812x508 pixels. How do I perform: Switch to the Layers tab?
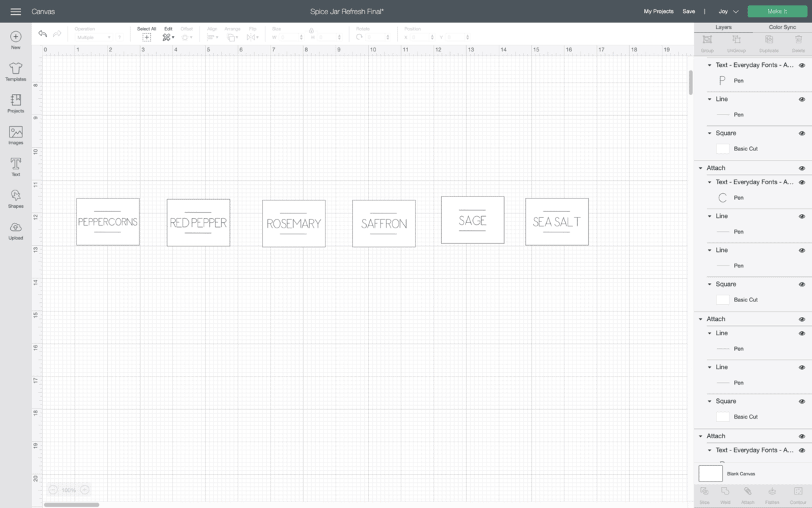click(723, 27)
